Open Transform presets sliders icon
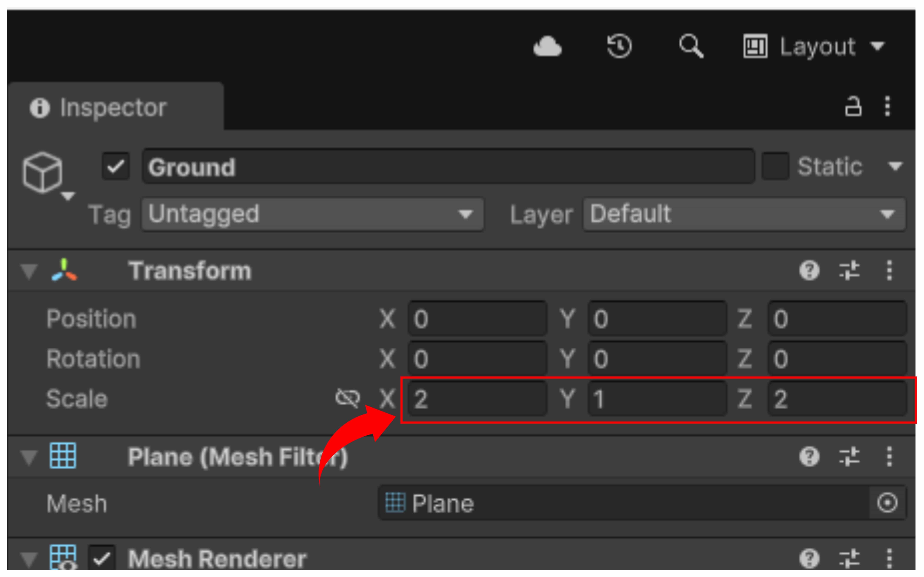 (849, 271)
